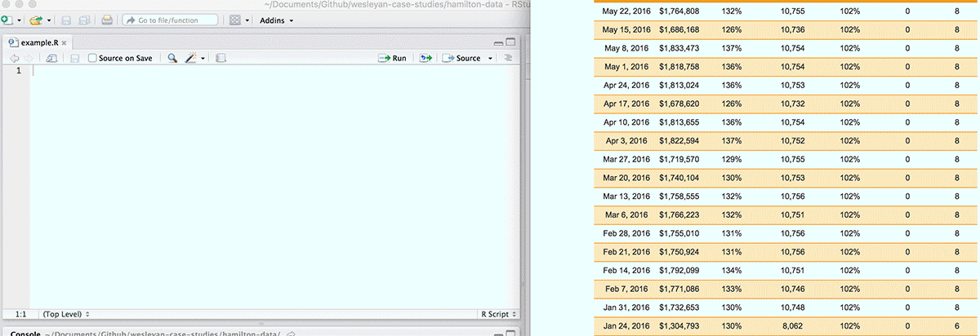This screenshot has width=980, height=336.
Task: Click the Mar 20, 2016 date cell
Action: [626, 178]
